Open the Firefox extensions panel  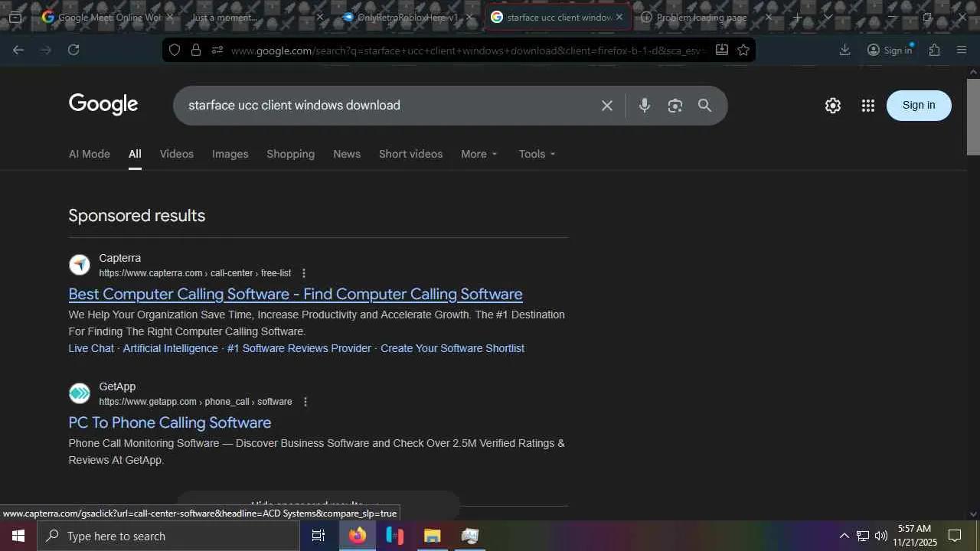point(934,50)
